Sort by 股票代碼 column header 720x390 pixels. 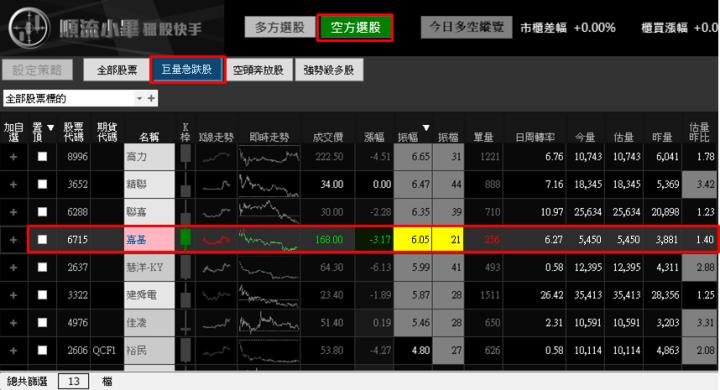(x=73, y=132)
